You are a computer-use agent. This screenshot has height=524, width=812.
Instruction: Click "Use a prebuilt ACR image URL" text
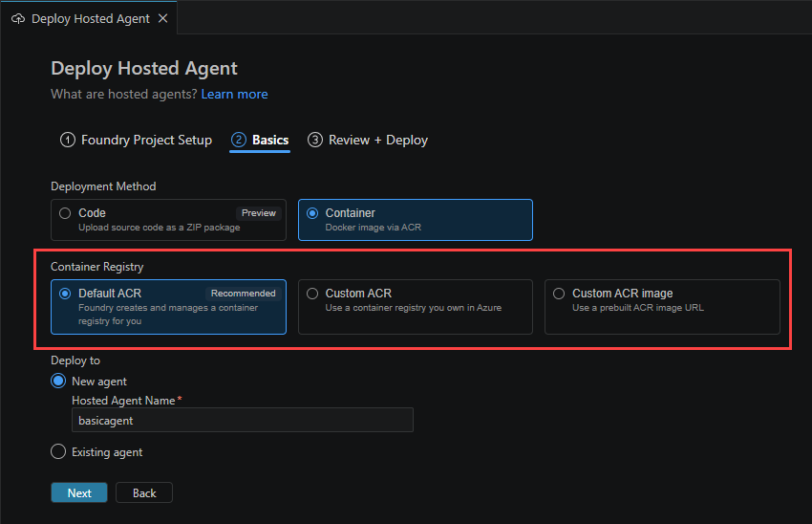[637, 308]
